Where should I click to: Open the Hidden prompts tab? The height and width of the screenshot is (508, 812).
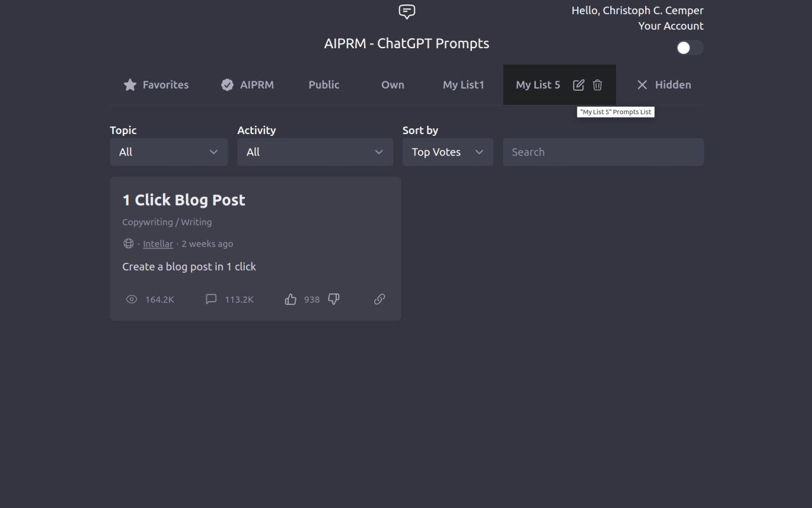[664, 84]
